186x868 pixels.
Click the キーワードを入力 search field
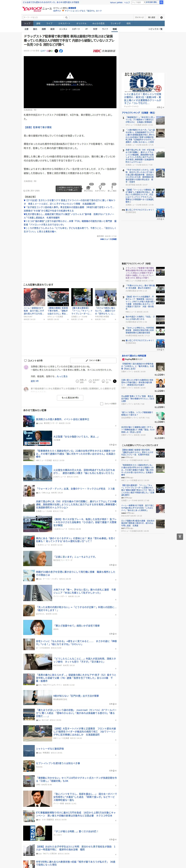pyautogui.click(x=44, y=18)
